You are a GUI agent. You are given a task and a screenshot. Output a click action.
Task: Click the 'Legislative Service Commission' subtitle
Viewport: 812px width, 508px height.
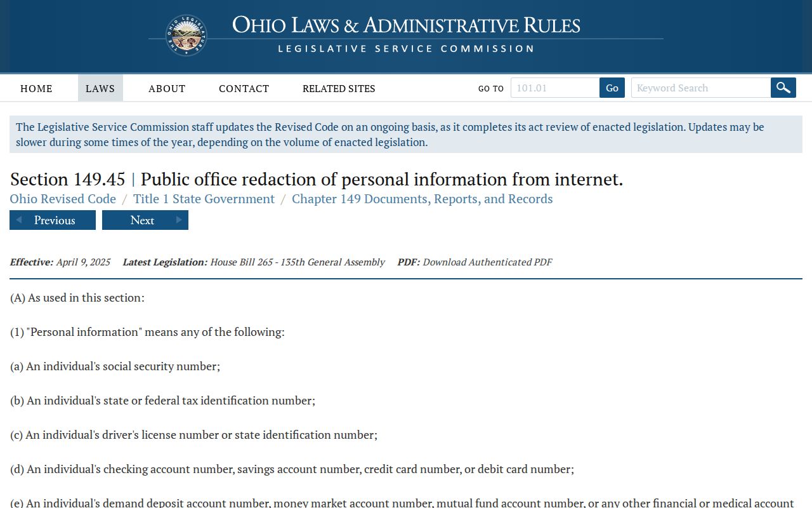coord(406,48)
